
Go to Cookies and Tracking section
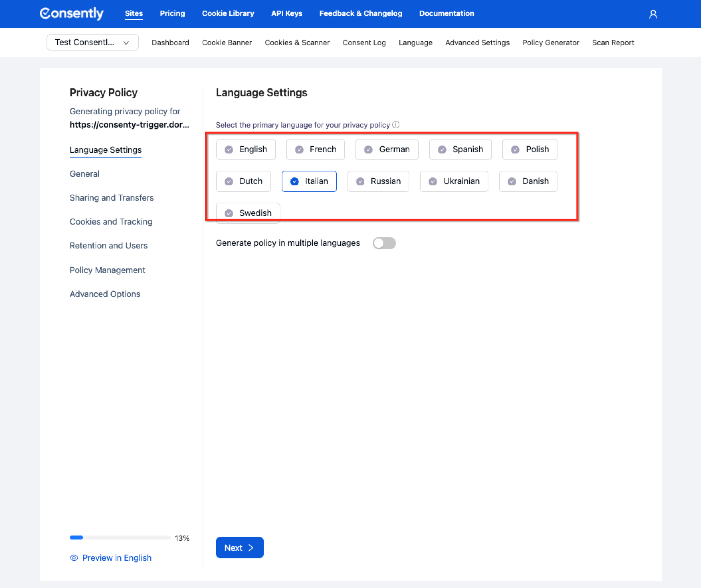pos(111,222)
